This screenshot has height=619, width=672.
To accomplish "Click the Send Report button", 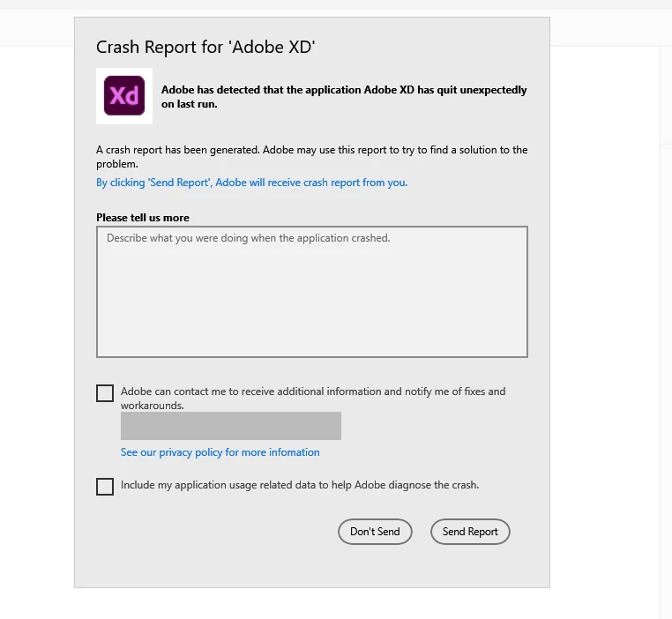I will 470,532.
